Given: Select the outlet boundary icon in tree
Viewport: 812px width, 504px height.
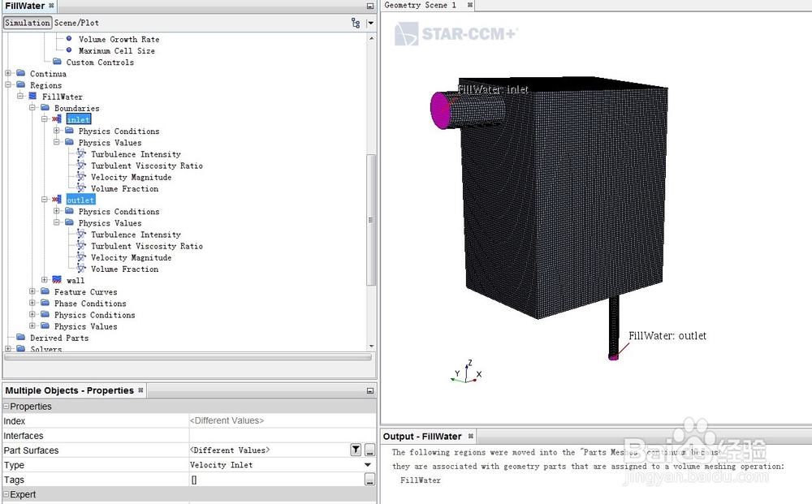Looking at the screenshot, I should click(57, 200).
